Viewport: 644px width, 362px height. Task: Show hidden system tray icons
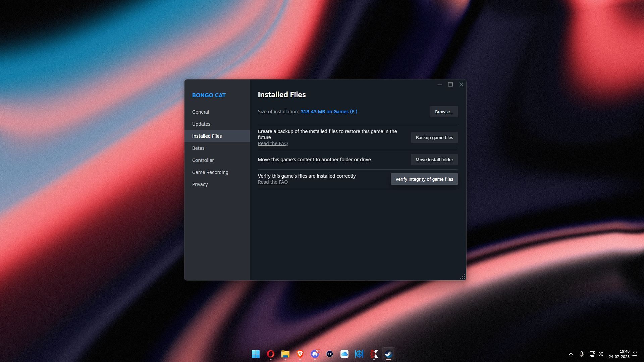click(571, 354)
